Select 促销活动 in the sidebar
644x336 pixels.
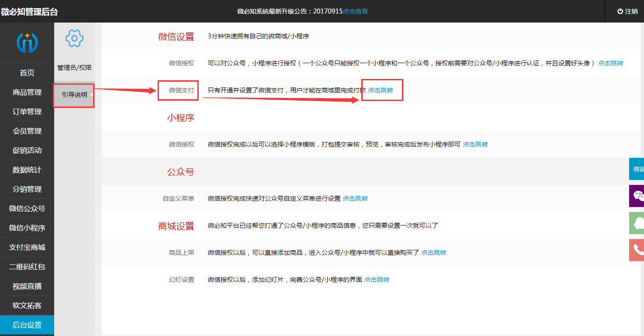[x=27, y=150]
